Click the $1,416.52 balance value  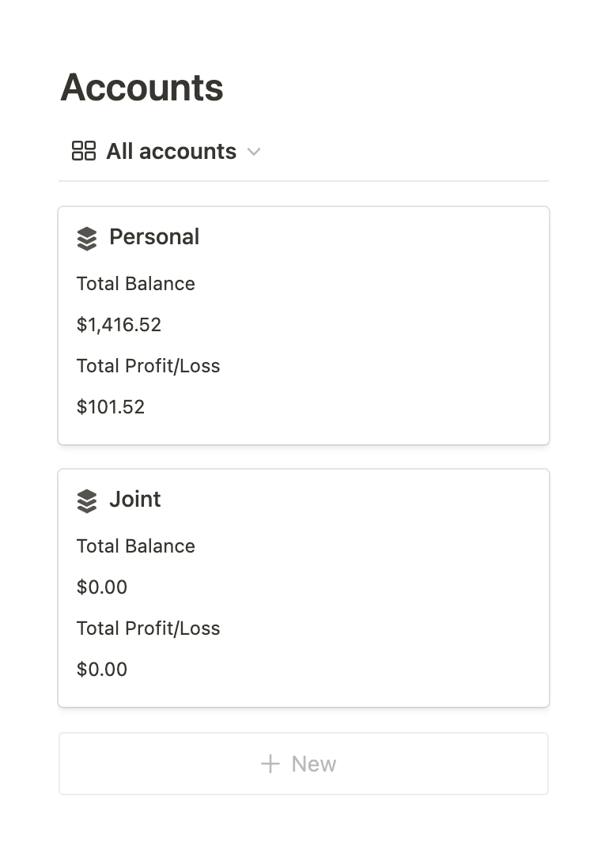point(119,324)
